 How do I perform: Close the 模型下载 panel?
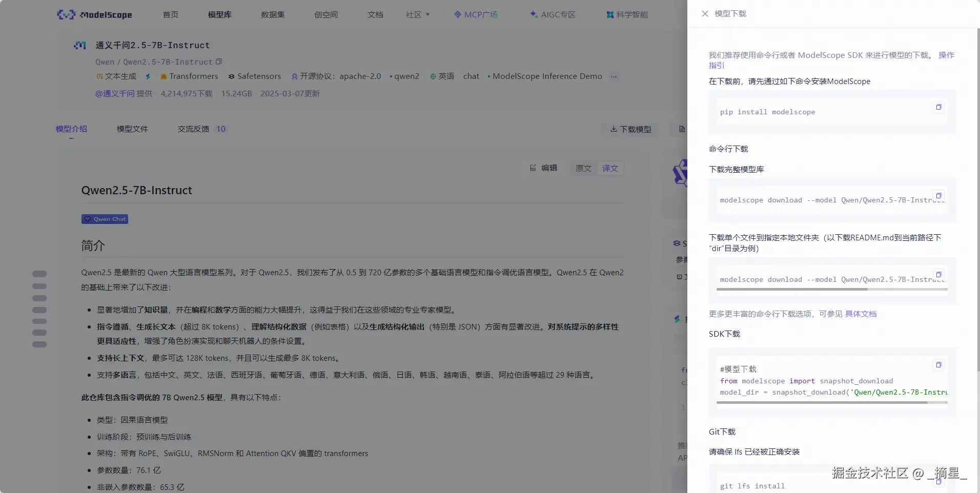pos(705,14)
